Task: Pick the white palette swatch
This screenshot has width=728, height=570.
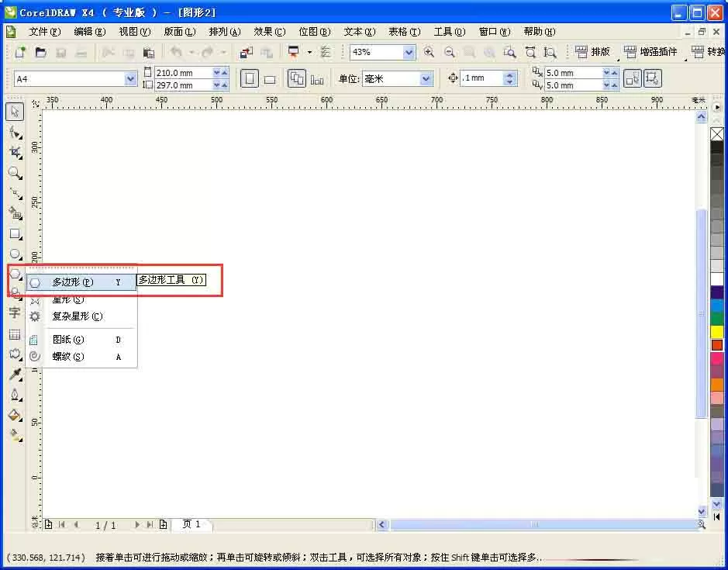Action: [x=717, y=278]
